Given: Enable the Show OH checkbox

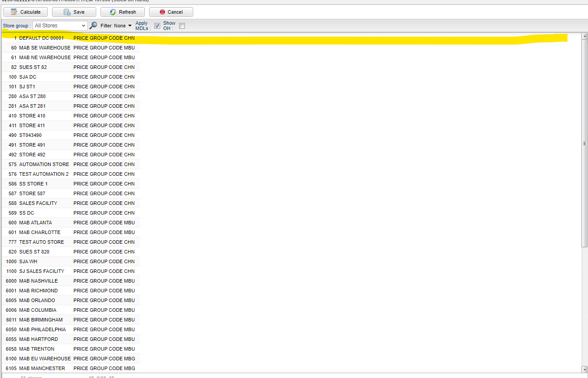Looking at the screenshot, I should tap(182, 26).
